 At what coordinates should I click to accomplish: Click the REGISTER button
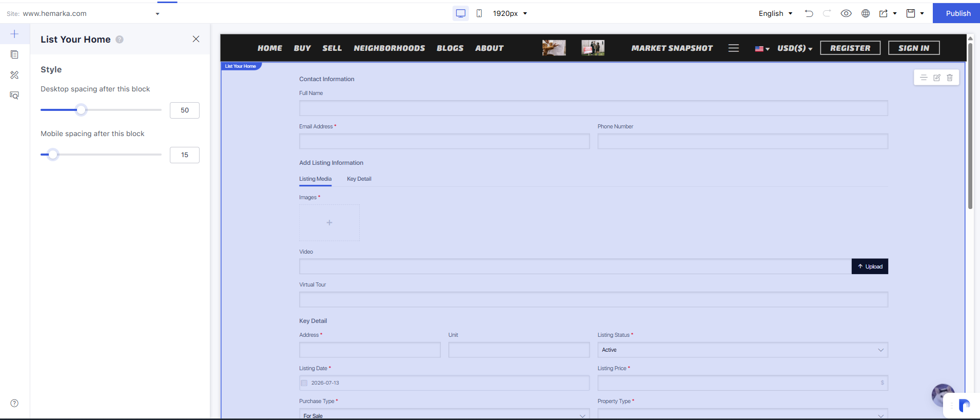point(850,48)
